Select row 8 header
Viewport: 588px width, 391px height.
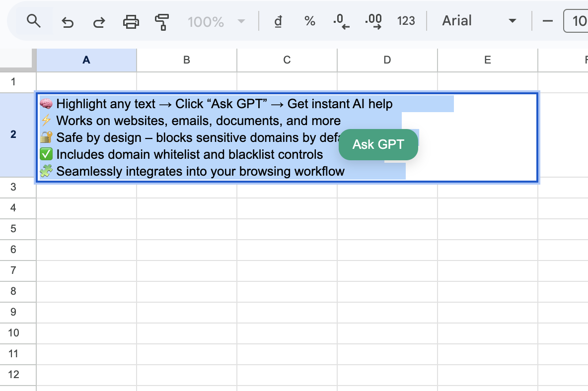[x=17, y=291]
